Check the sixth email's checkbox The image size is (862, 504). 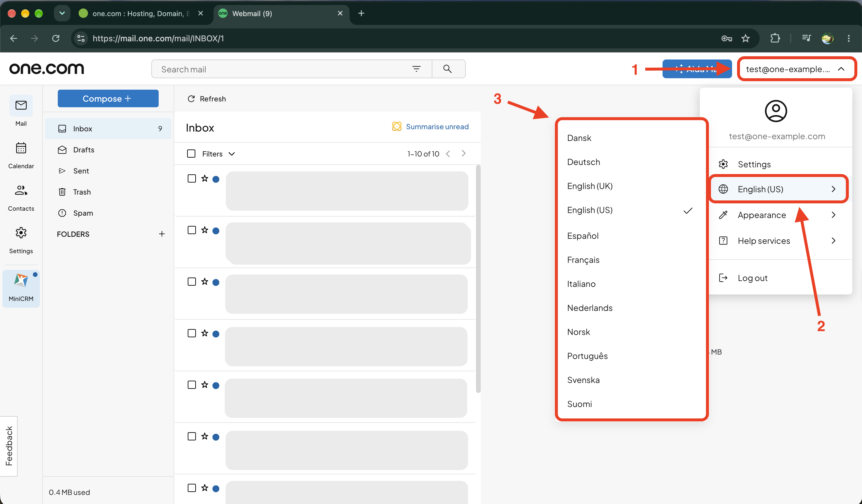[x=192, y=436]
